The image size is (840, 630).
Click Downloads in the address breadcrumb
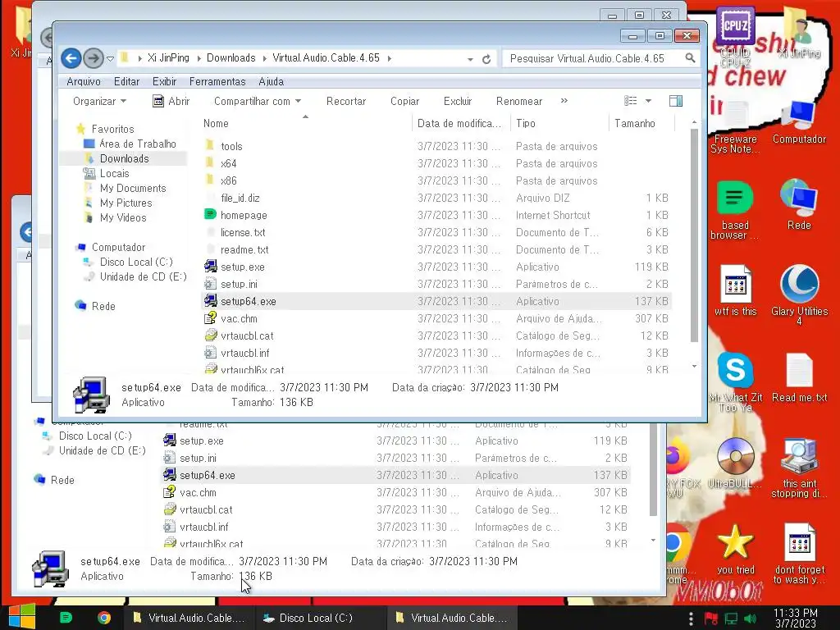click(231, 58)
